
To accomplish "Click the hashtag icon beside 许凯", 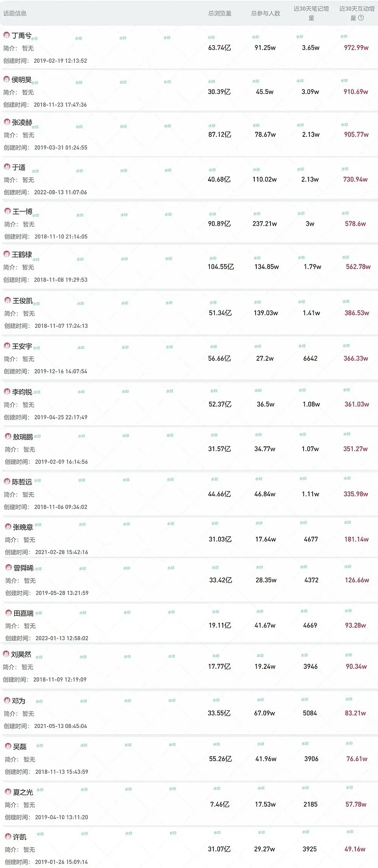I will click(x=7, y=837).
